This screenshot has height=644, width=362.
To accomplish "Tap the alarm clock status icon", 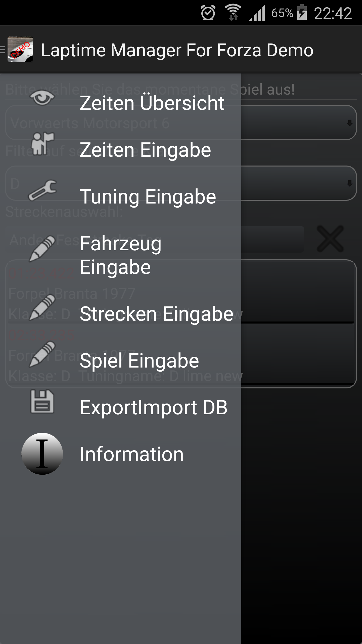I will (x=208, y=13).
